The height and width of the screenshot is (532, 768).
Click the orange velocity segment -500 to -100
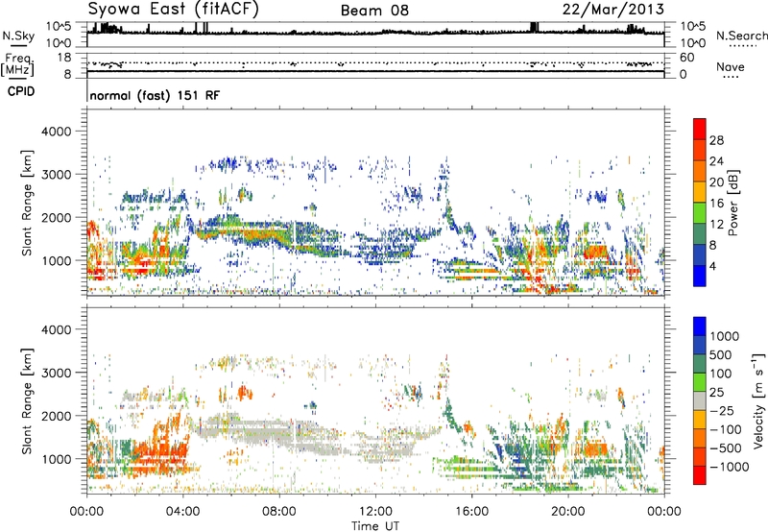click(x=700, y=439)
